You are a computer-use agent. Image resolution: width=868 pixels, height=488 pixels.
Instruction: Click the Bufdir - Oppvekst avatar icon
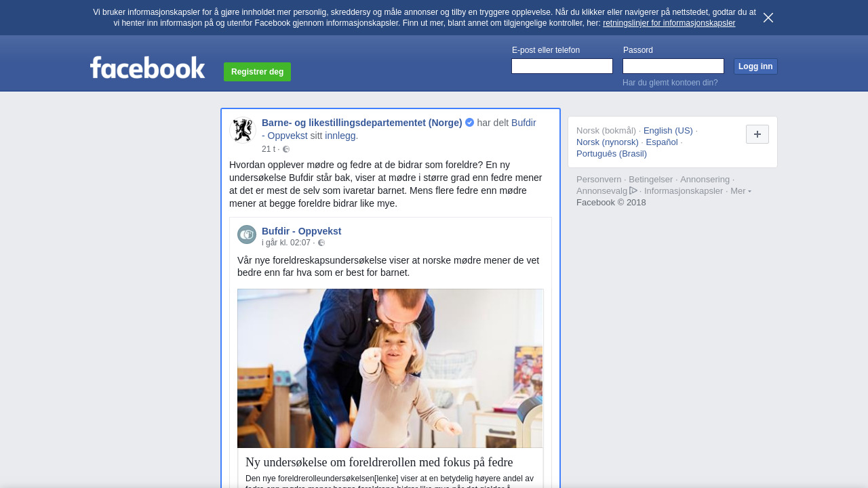pos(247,235)
